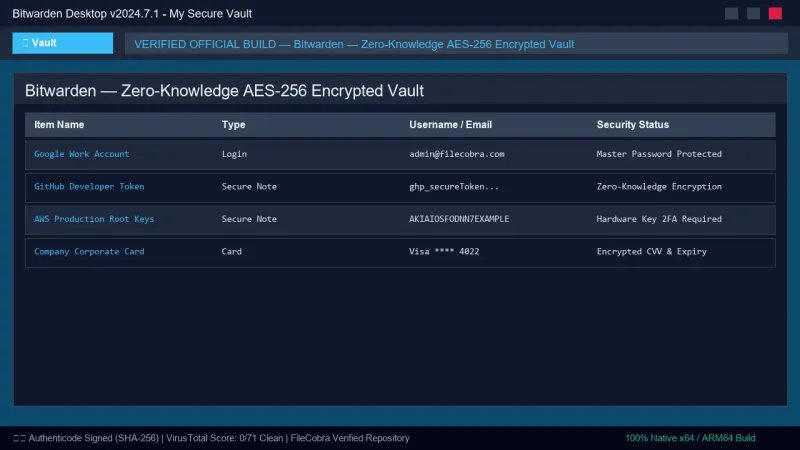Viewport: 800px width, 450px height.
Task: Click Login type in Google row
Action: (234, 154)
